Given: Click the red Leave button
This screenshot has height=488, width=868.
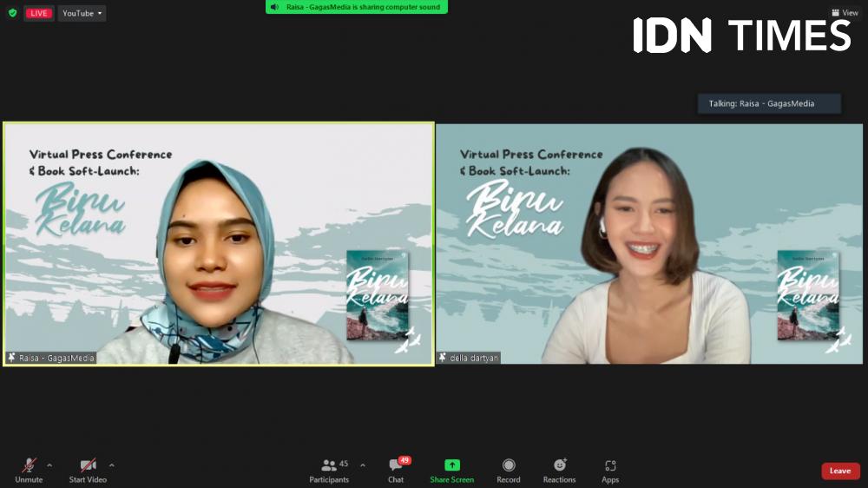Looking at the screenshot, I should tap(840, 471).
